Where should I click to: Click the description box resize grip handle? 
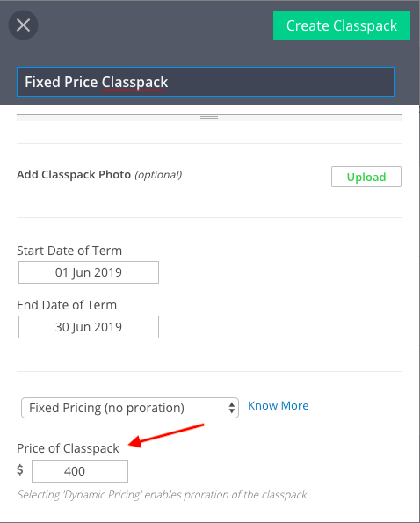pos(209,118)
